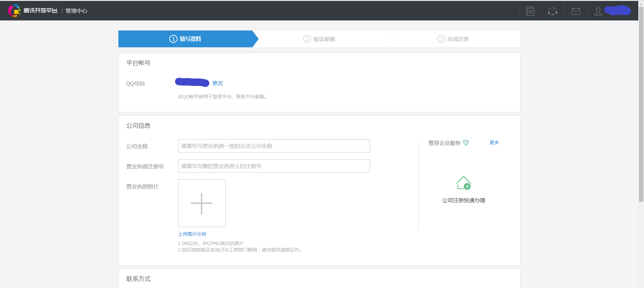Click 更多 link for enterprise services
Screen dimensions: 644x288
pos(494,142)
